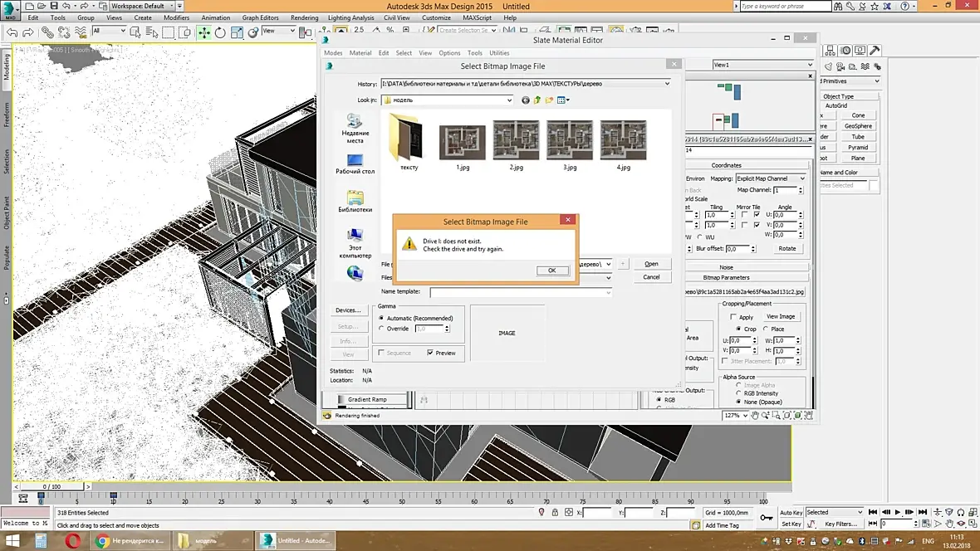
Task: Select the 2.jpg image thumbnail
Action: [x=516, y=141]
